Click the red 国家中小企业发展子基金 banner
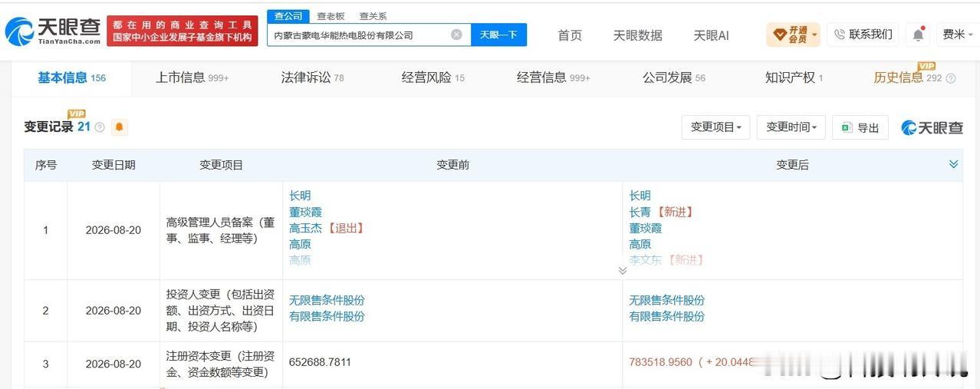Viewport: 980px width, 389px height. pyautogui.click(x=183, y=31)
